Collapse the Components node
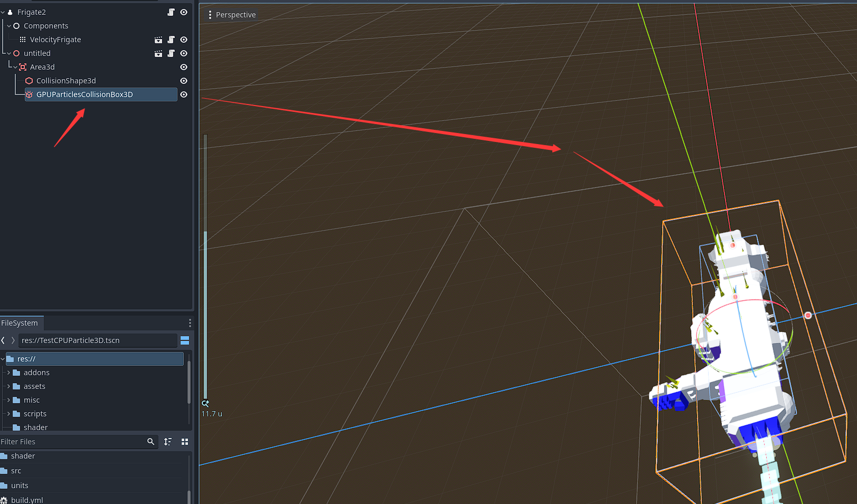Image resolution: width=857 pixels, height=504 pixels. (x=9, y=26)
